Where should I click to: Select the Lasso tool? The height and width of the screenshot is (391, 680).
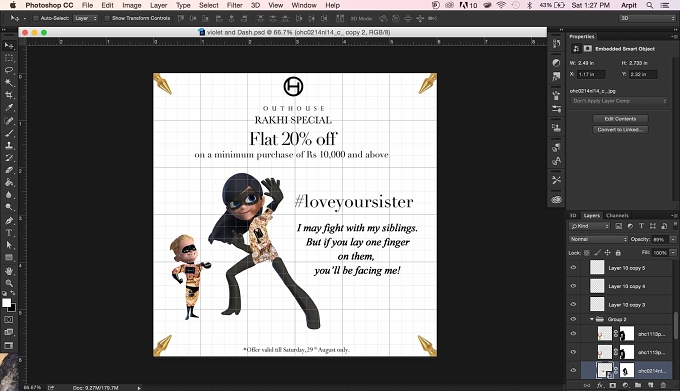tap(9, 70)
